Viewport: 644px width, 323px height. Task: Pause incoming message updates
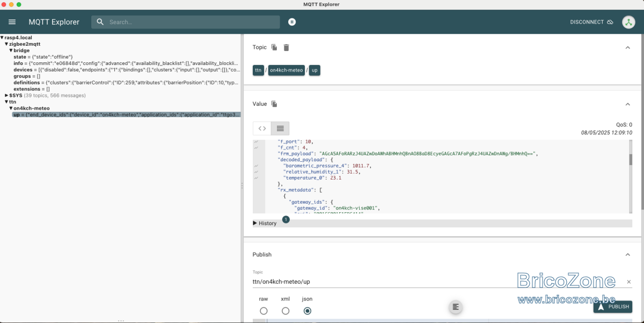(x=292, y=22)
